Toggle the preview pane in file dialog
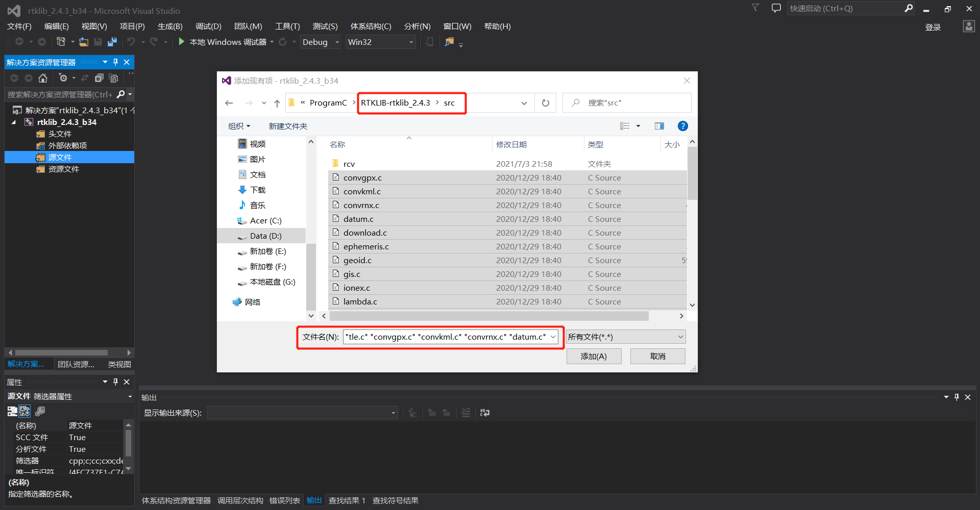Image resolution: width=980 pixels, height=510 pixels. tap(659, 125)
